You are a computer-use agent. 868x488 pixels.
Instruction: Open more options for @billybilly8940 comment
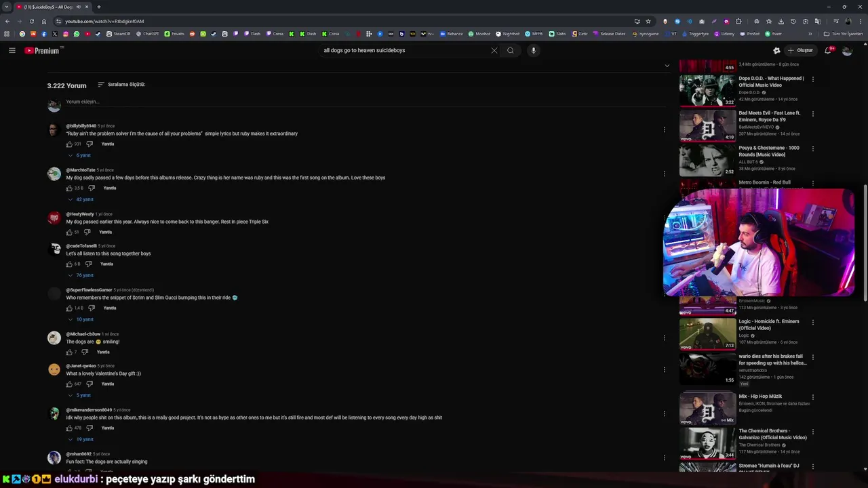tap(664, 129)
